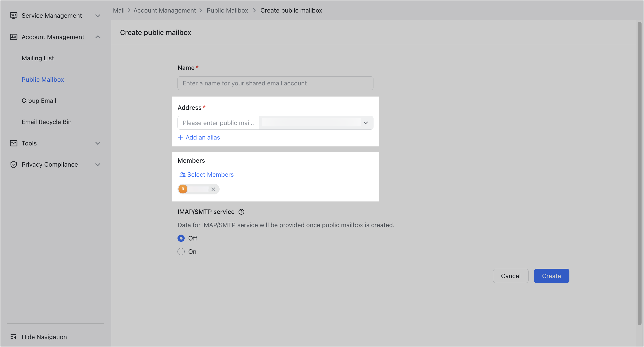This screenshot has width=644, height=347.
Task: Collapse the Account Management section
Action: (x=98, y=37)
